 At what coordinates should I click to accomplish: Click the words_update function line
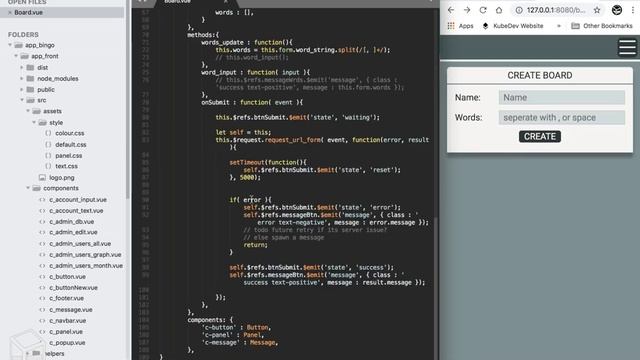coord(247,42)
